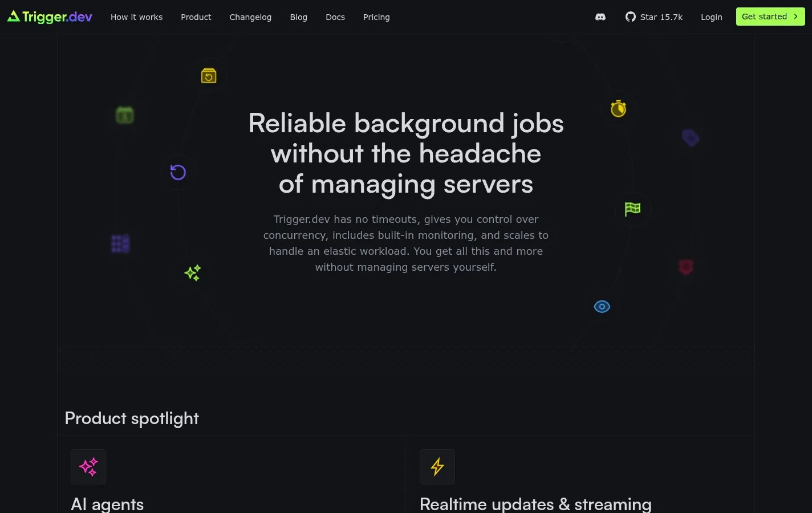Viewport: 812px width, 513px height.
Task: Click the Get started button
Action: (x=770, y=17)
